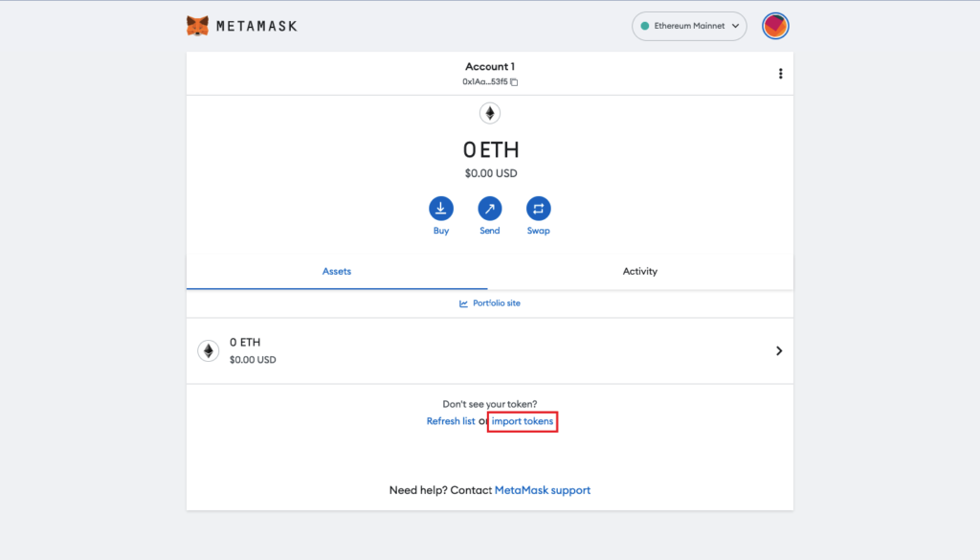This screenshot has width=980, height=560.
Task: Switch to the Assets tab
Action: (x=337, y=271)
